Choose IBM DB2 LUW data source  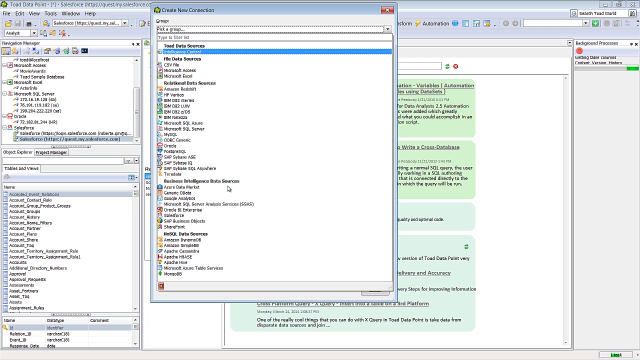point(176,106)
